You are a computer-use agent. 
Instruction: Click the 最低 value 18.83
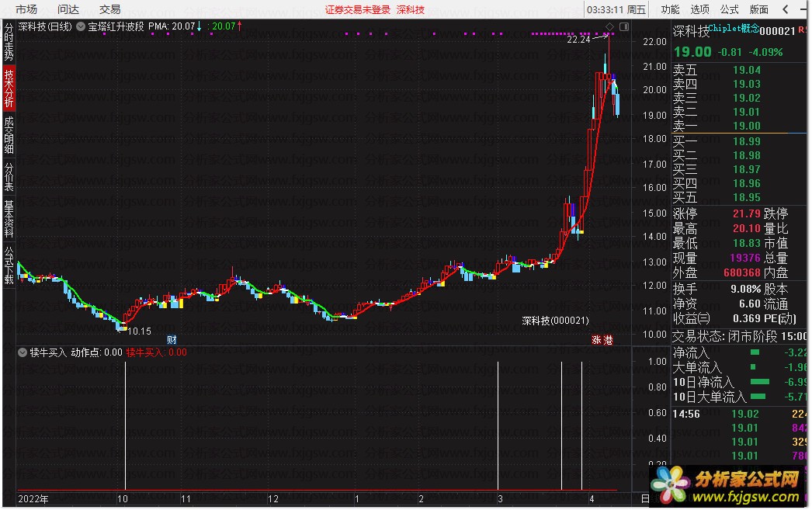[x=746, y=243]
